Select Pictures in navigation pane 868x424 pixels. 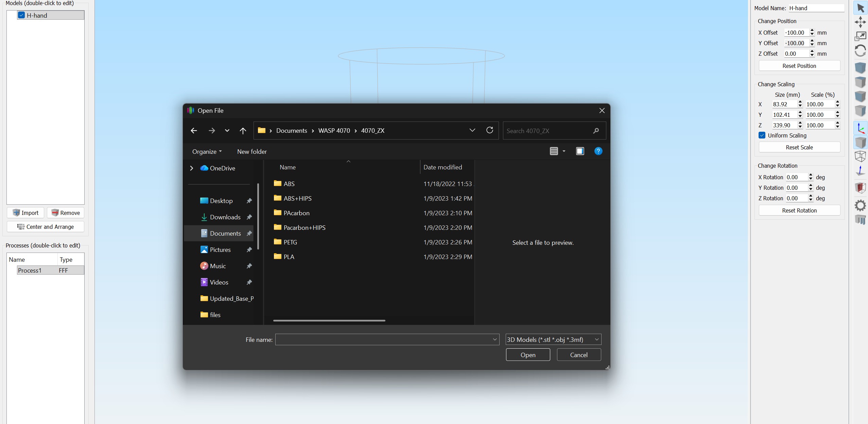[220, 250]
